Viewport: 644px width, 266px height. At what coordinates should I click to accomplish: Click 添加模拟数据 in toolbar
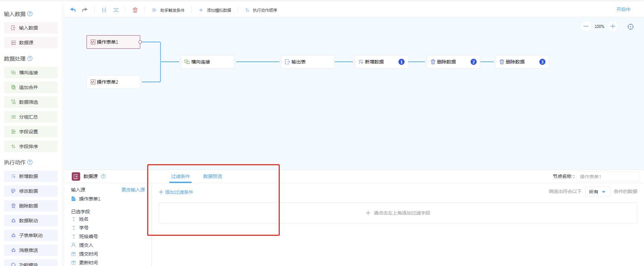click(215, 10)
